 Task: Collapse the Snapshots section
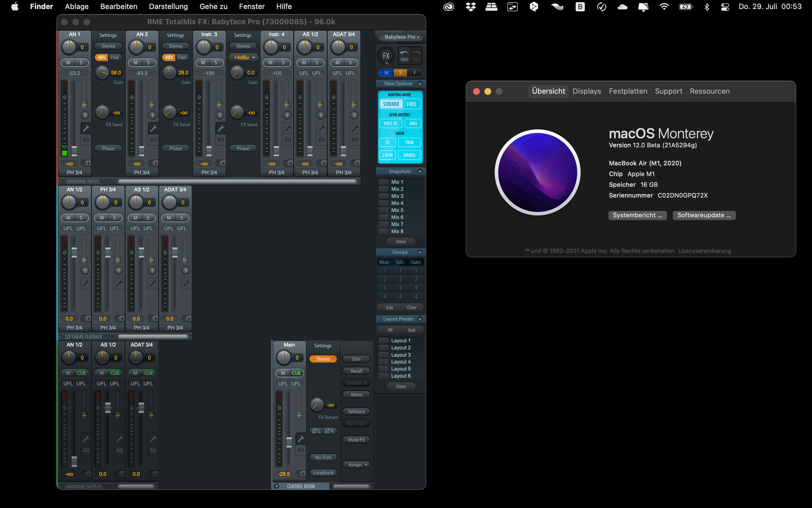[420, 171]
